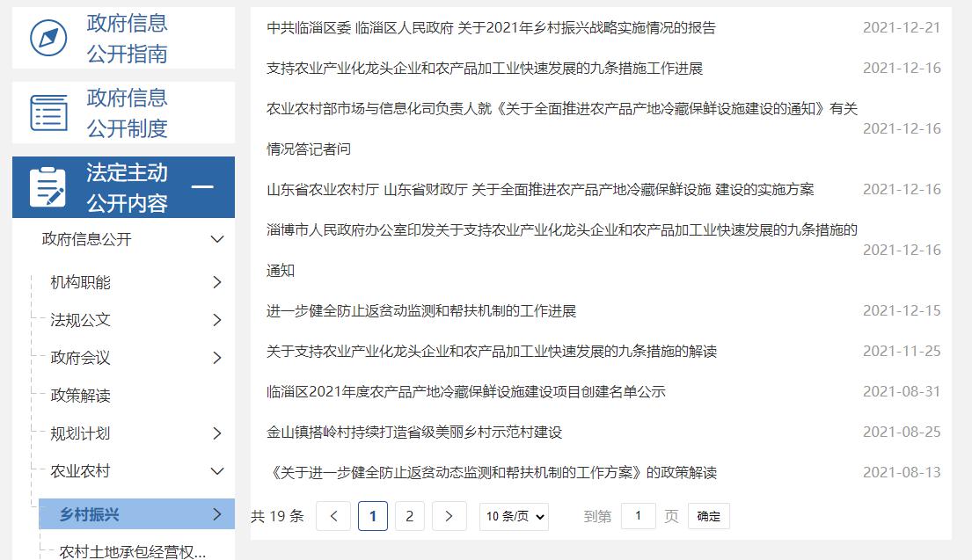This screenshot has width=972, height=560.
Task: Select the list icon beside 政府信息公开制度
Action: coord(50,112)
